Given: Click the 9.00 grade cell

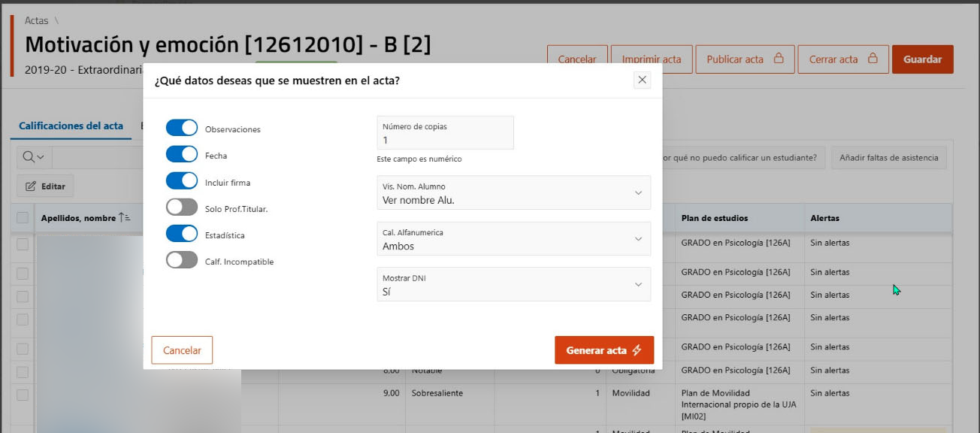Looking at the screenshot, I should coord(391,393).
